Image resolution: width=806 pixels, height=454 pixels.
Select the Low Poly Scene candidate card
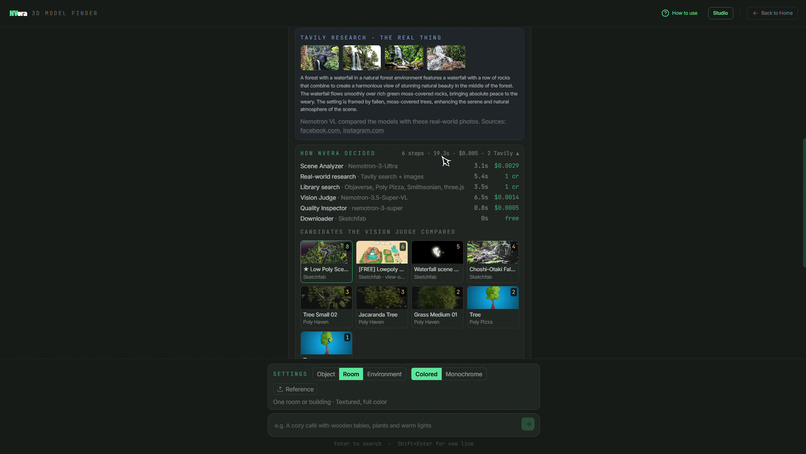tap(326, 261)
